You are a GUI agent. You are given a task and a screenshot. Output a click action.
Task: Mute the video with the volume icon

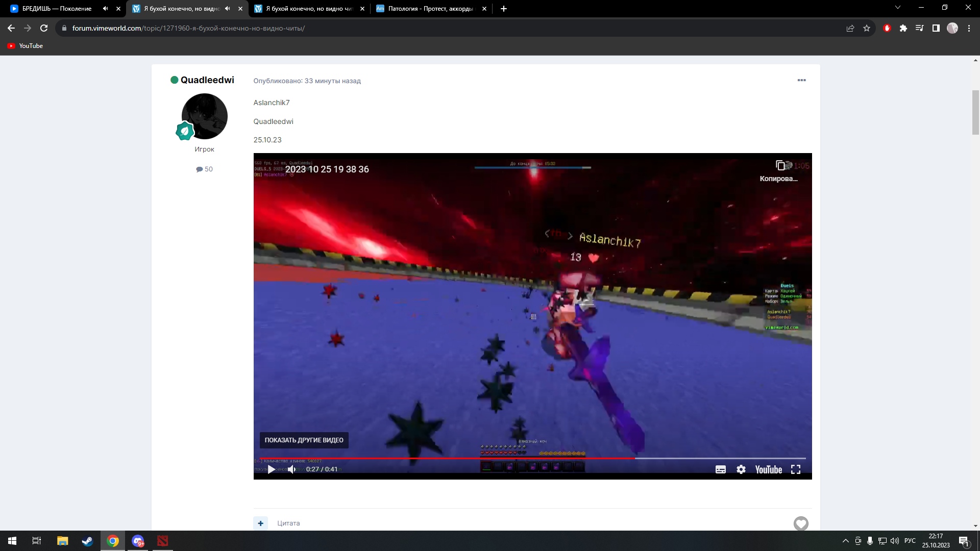291,469
